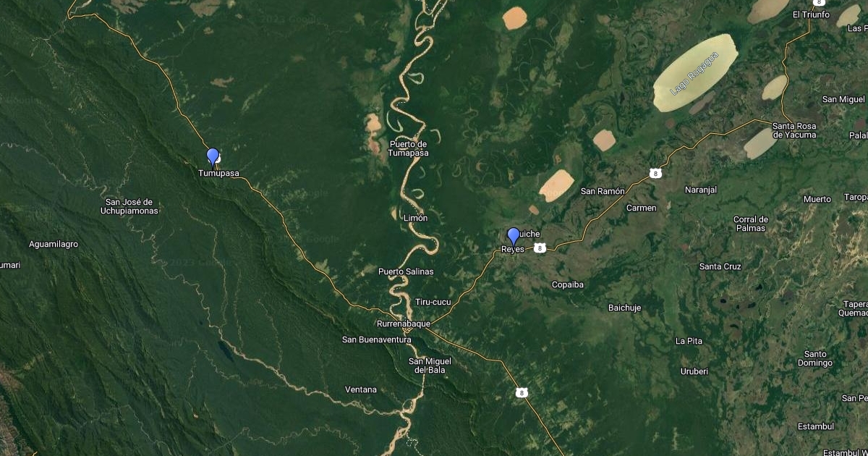Select the Aguamilagro place label
The width and height of the screenshot is (868, 456).
tap(54, 245)
